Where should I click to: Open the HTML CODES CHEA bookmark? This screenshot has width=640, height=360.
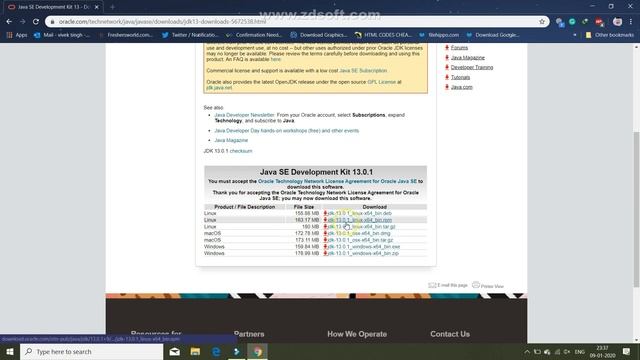[x=383, y=35]
